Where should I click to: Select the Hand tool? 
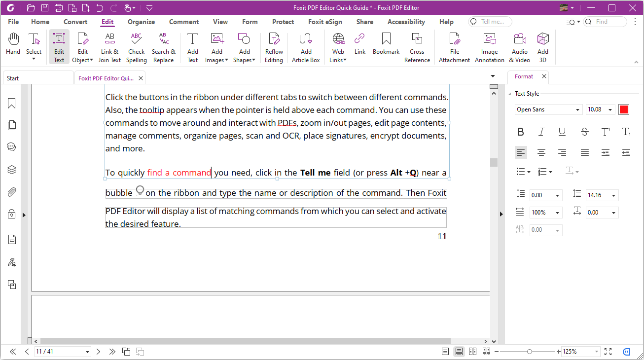13,46
